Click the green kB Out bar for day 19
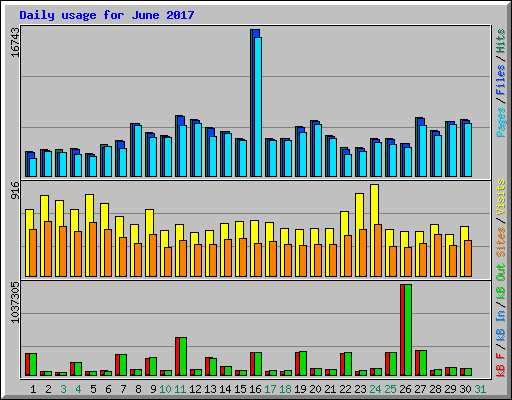The width and height of the screenshot is (512, 400). point(303,363)
